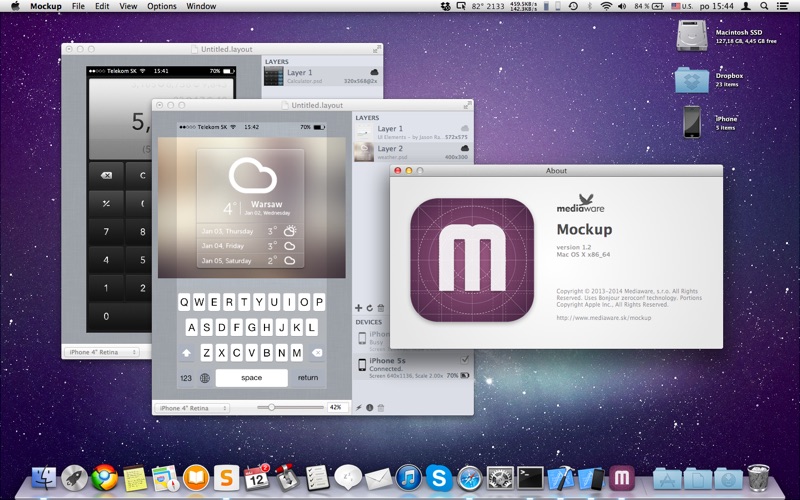Screen dimensions: 800x500
Task: Open the Window menu
Action: coord(201,6)
